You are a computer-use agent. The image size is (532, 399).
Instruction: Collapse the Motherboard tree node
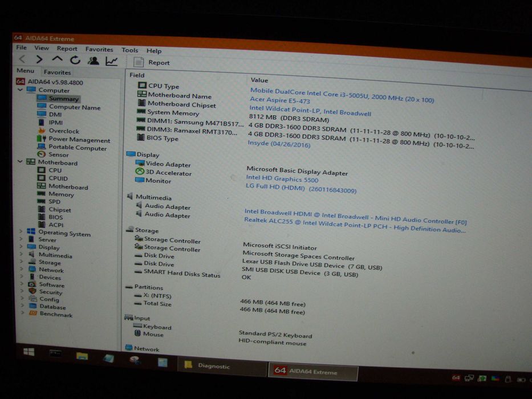pyautogui.click(x=20, y=162)
